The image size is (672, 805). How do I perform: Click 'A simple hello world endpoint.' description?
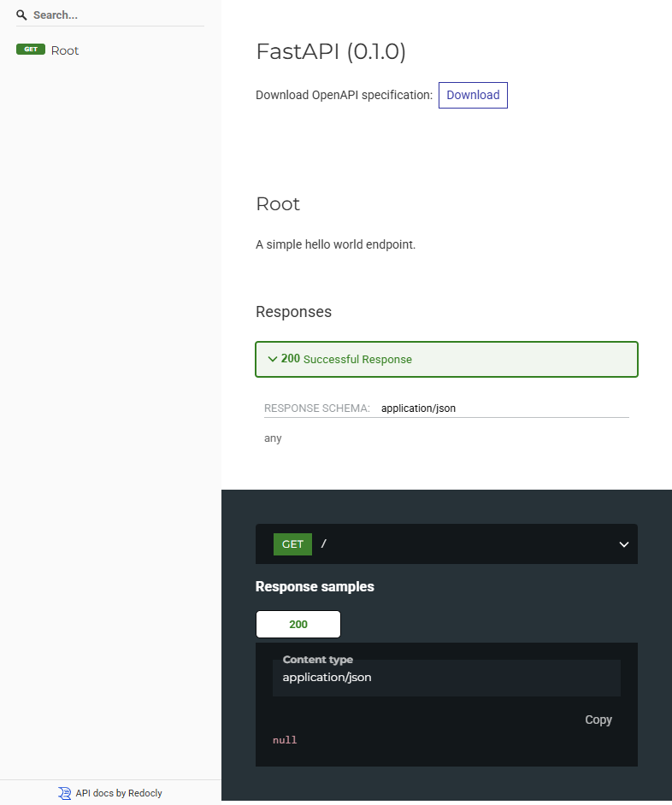(x=335, y=244)
